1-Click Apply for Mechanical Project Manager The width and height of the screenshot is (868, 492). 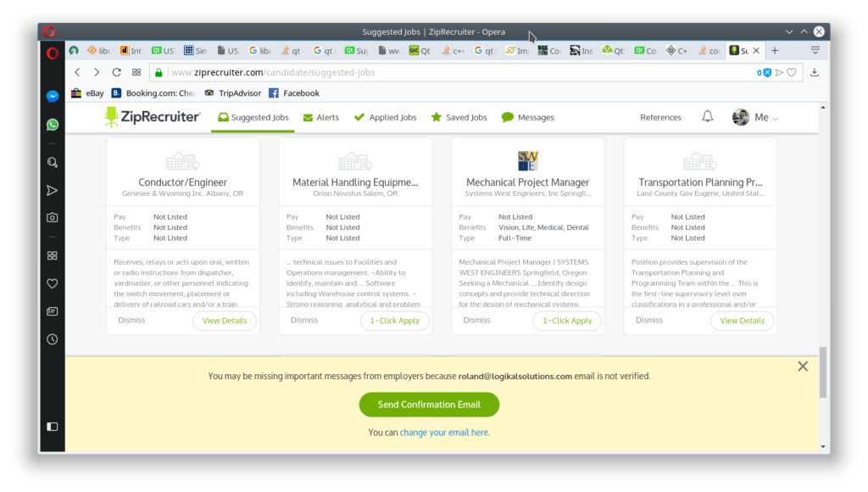coord(567,321)
